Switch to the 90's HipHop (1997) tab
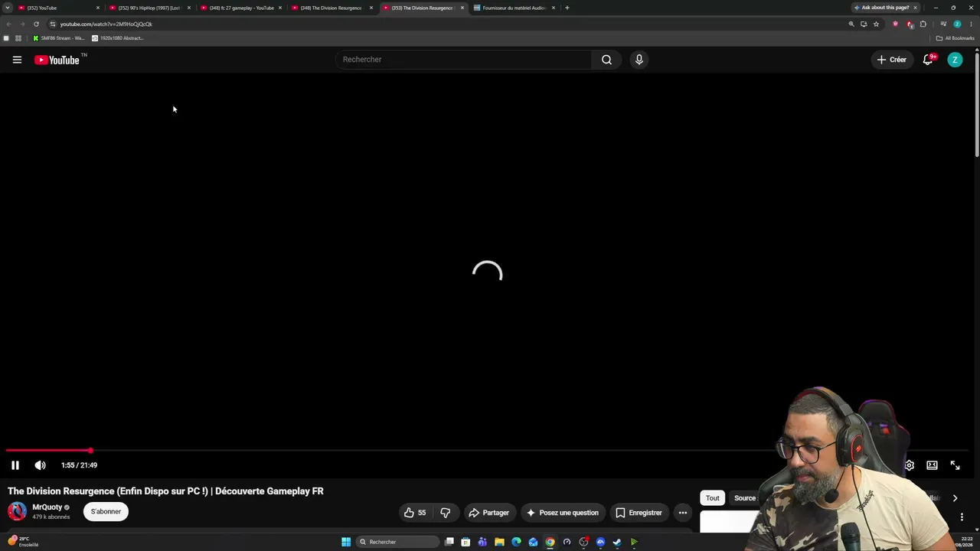This screenshot has height=551, width=980. [x=149, y=8]
